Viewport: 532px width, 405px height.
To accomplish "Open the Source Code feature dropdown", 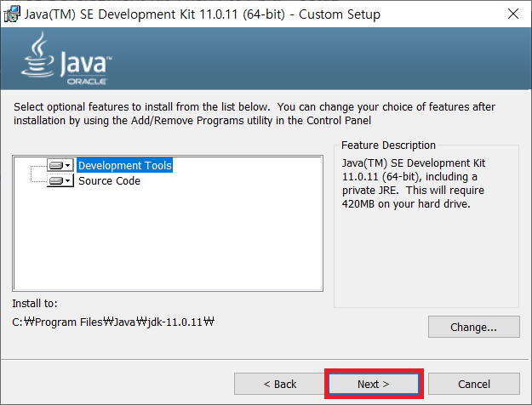I will [x=60, y=180].
